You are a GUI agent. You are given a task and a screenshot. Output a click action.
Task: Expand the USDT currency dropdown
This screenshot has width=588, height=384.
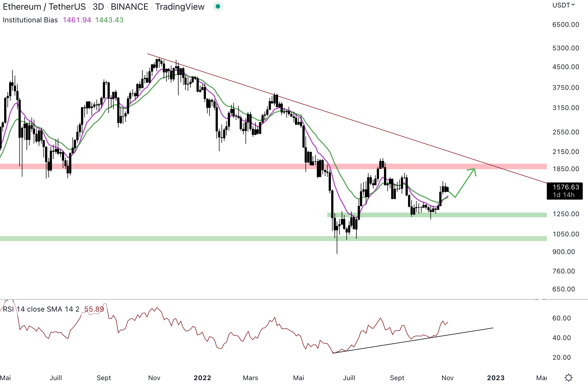coord(563,5)
